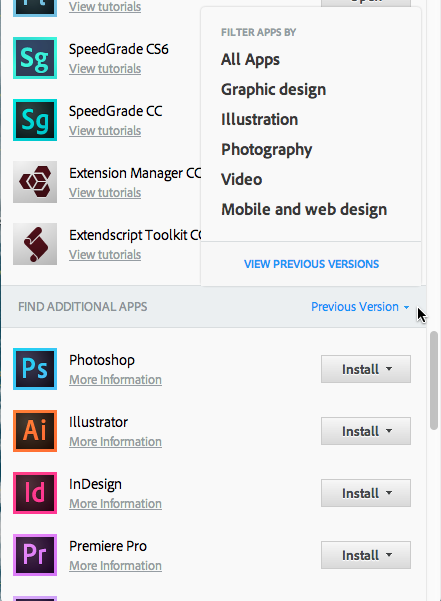Image resolution: width=441 pixels, height=601 pixels.
Task: Open More Information for Premiere Pro
Action: [x=115, y=566]
